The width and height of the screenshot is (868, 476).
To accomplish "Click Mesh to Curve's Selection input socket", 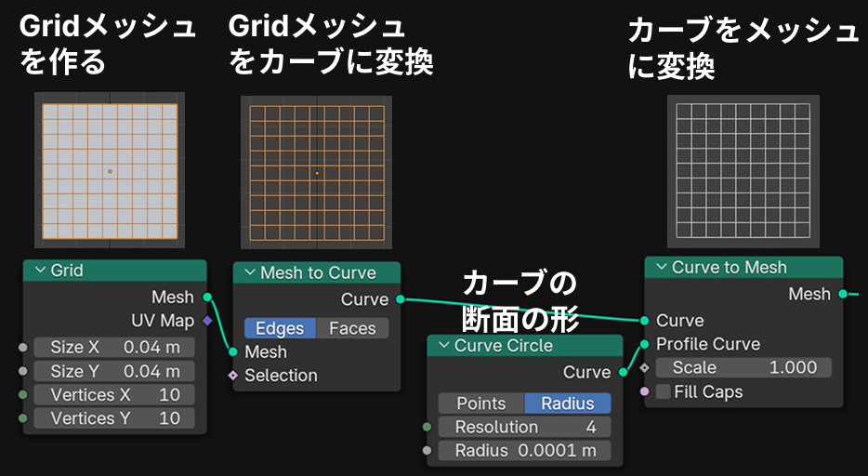I will [x=233, y=376].
